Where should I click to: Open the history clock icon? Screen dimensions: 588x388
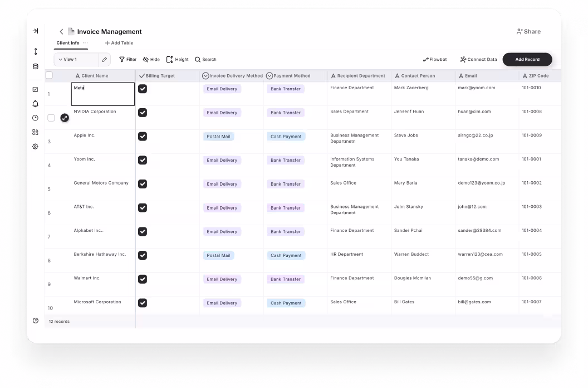(35, 118)
